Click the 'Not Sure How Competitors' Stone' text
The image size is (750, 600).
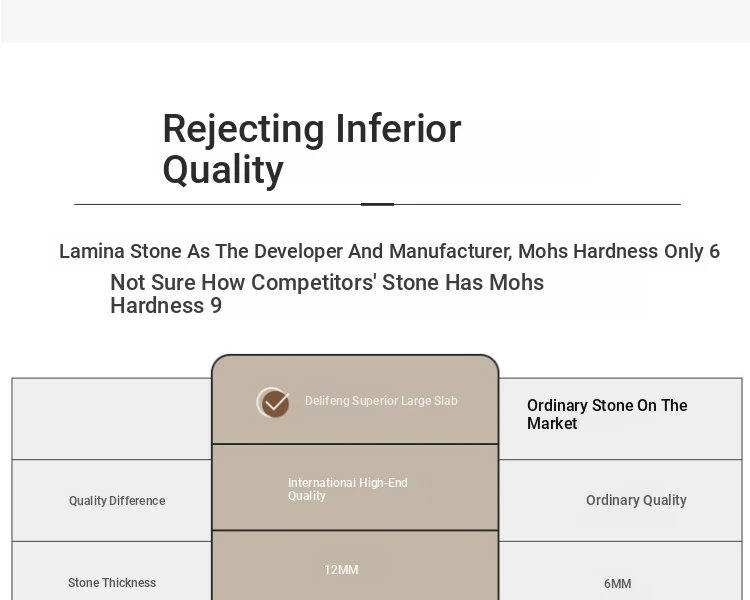point(326,283)
